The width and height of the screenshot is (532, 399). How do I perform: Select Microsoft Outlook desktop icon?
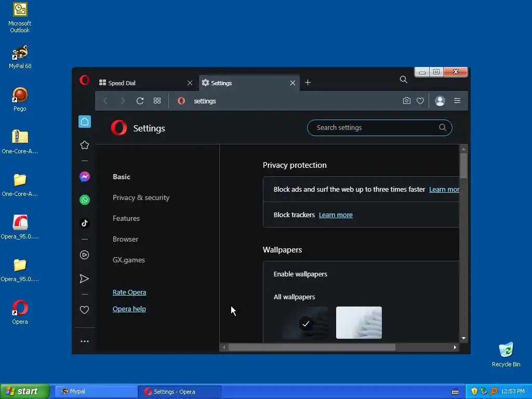[20, 17]
